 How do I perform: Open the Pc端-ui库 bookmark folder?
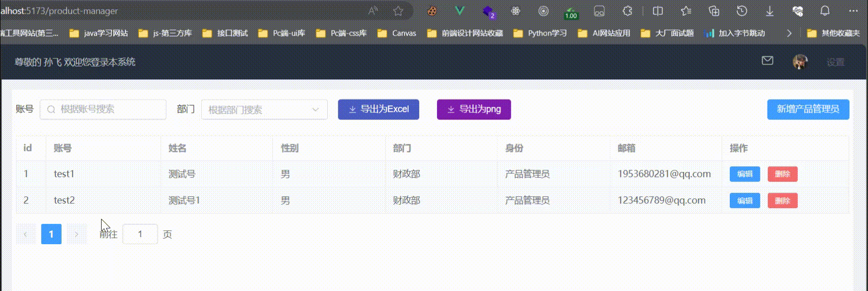282,33
